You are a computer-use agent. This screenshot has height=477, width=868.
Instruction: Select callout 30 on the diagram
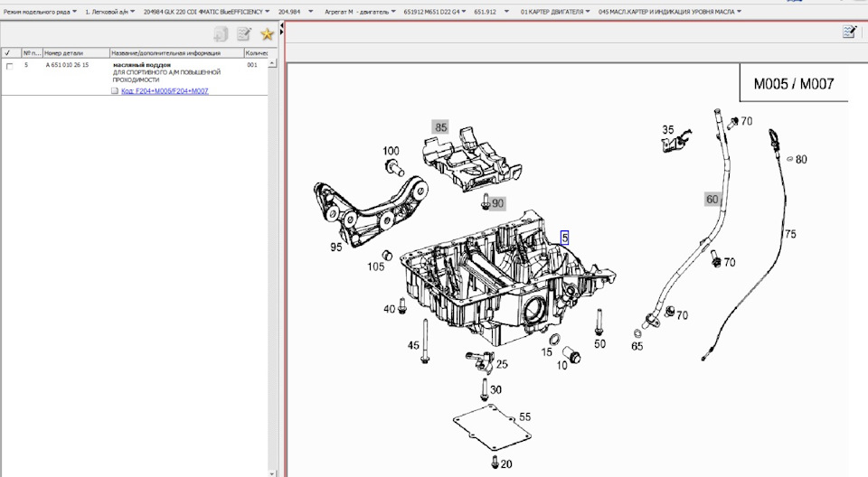(496, 389)
